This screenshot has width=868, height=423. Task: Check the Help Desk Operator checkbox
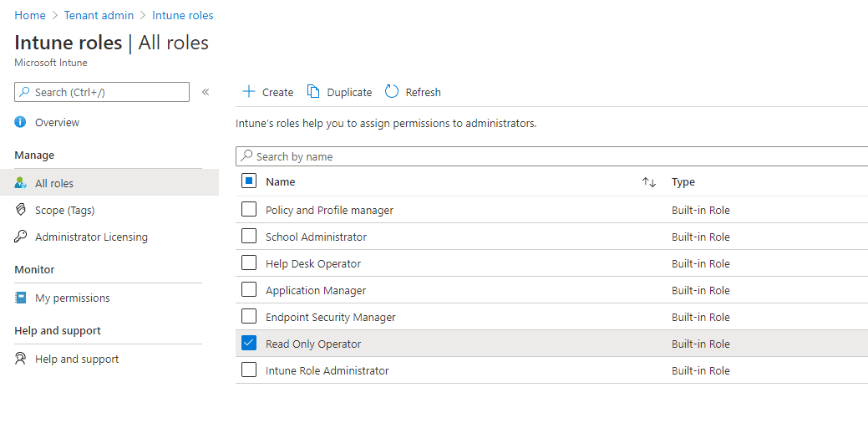click(249, 262)
